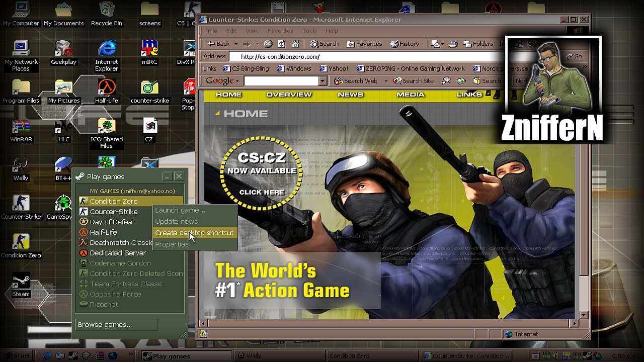Open the Edit menu in Internet Explorer
Screen dimensions: 644x362
[231, 31]
